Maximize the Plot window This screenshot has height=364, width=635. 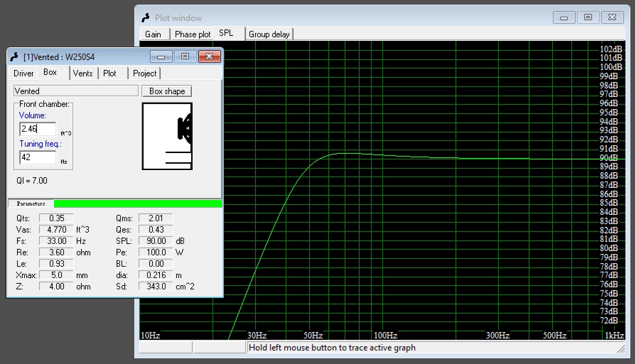pyautogui.click(x=588, y=17)
